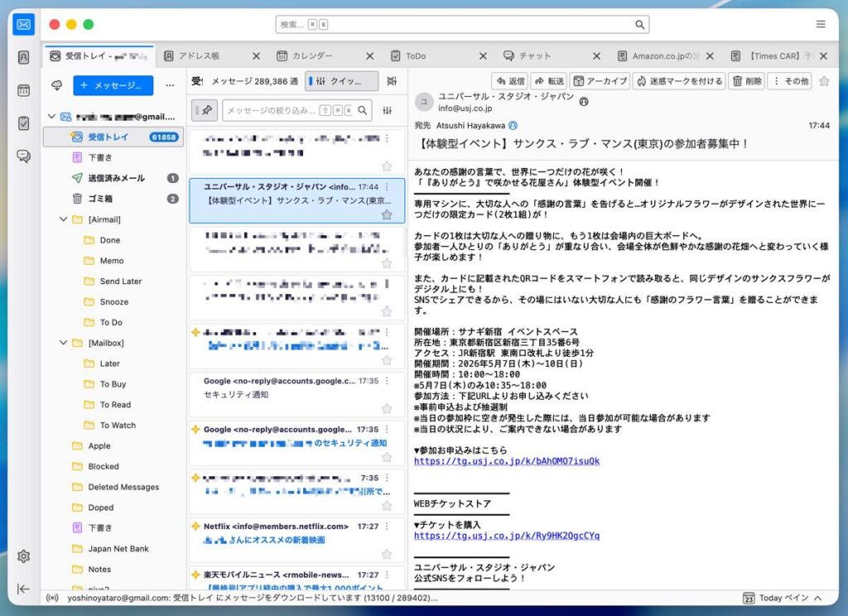
Task: Click the get messages cloud icon
Action: click(57, 85)
